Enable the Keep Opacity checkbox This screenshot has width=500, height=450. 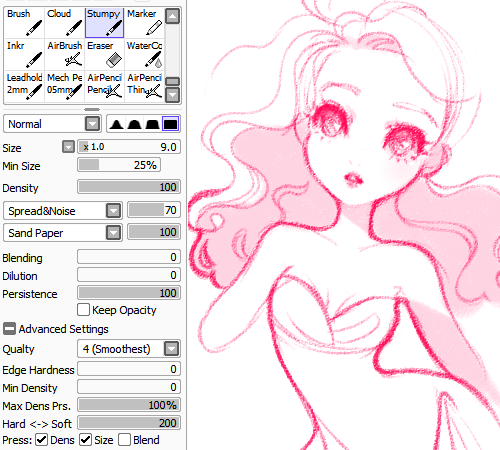point(83,310)
